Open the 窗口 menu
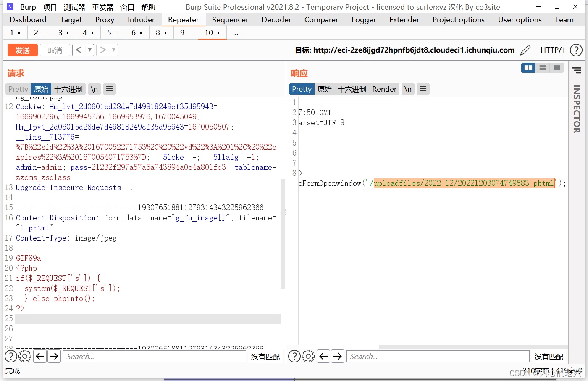This screenshot has width=588, height=381. point(127,7)
